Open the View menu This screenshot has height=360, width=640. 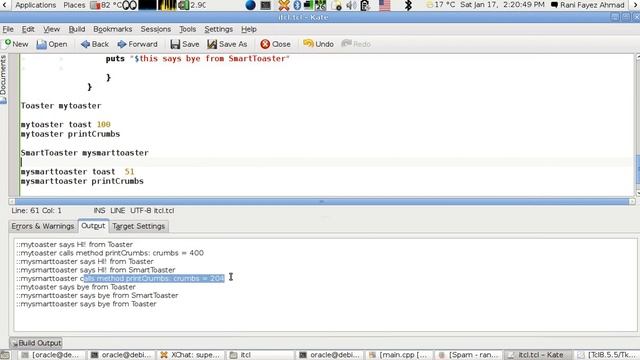(x=51, y=29)
